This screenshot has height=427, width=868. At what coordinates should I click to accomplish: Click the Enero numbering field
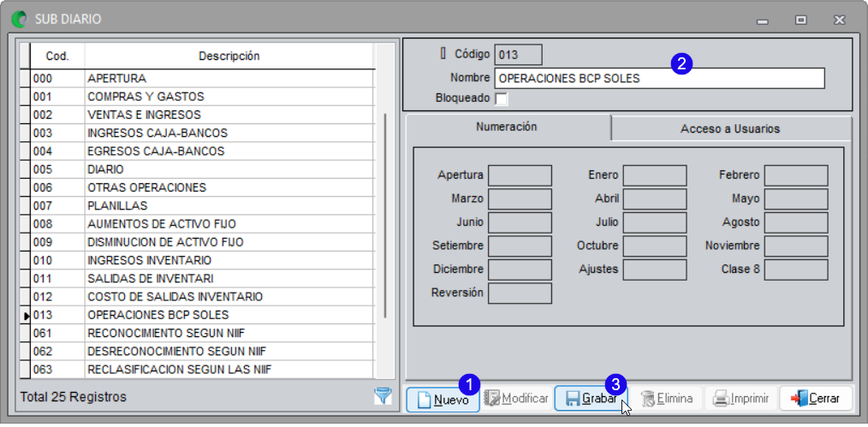[654, 175]
